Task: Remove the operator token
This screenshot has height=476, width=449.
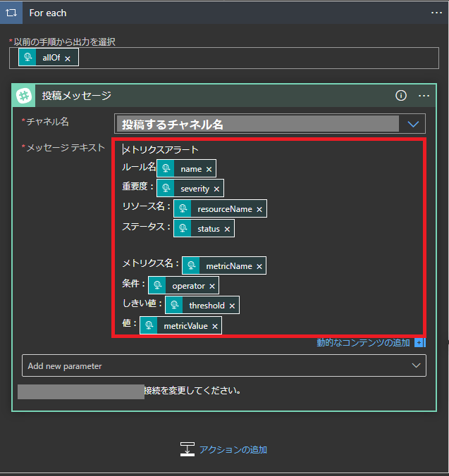Action: (x=212, y=287)
